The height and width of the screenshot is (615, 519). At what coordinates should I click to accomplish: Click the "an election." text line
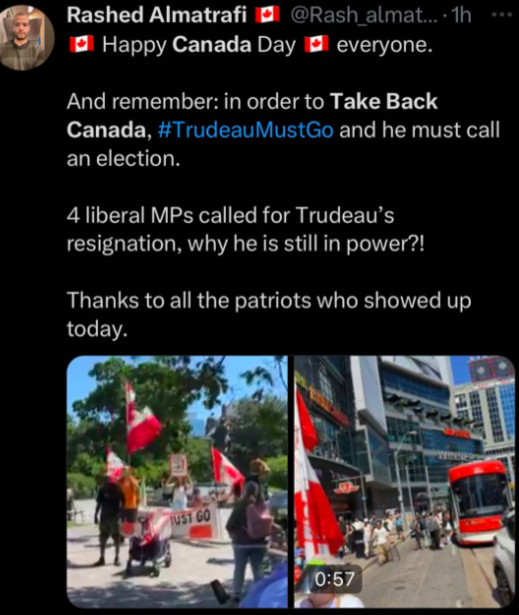(123, 158)
